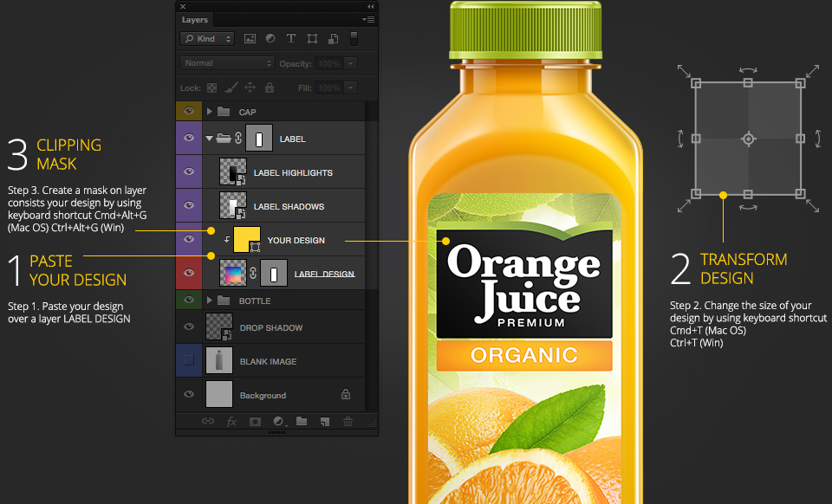The image size is (832, 504).
Task: Select the LABEL HIGHLIGHTS layer thumbnail
Action: click(233, 171)
